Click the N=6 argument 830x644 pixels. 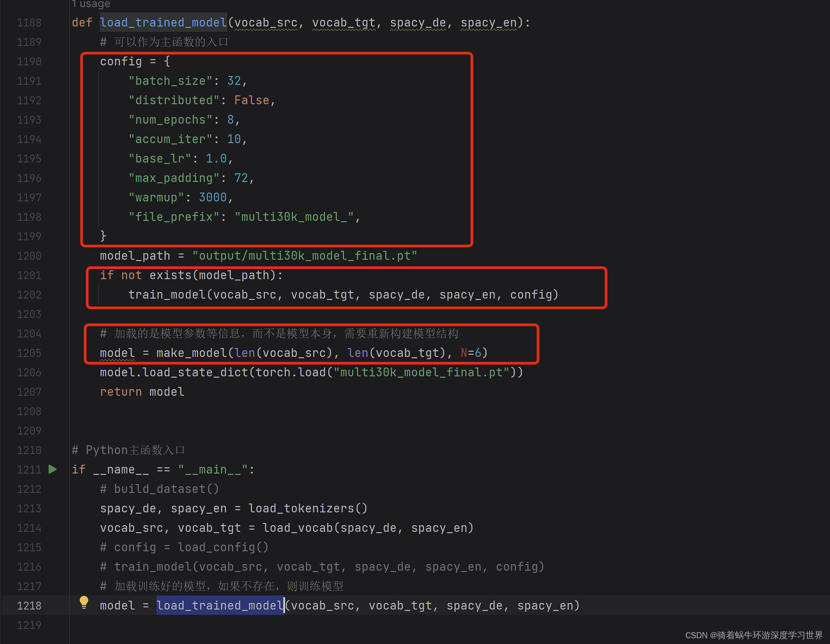[471, 353]
